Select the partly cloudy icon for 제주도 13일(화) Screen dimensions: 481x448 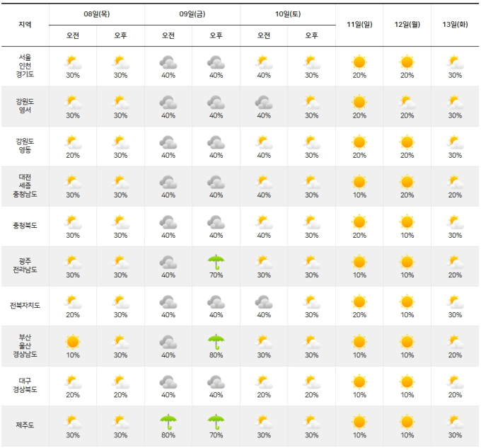455,422
